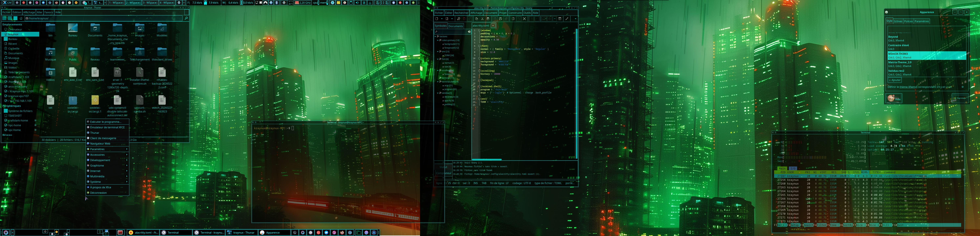Viewport: 980px width, 236px height.
Task: Click the Thunar home icon button
Action: 21,18
